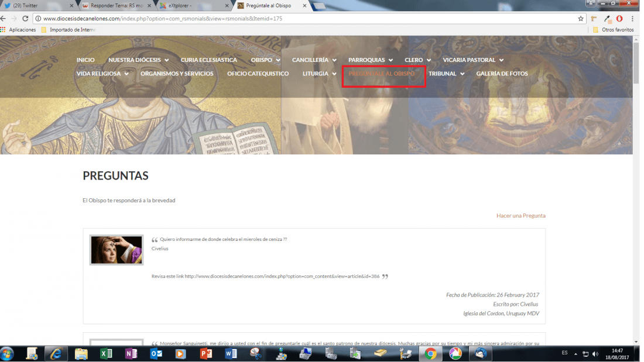Go to the Inicio menu item
The image size is (644, 362).
coord(85,60)
